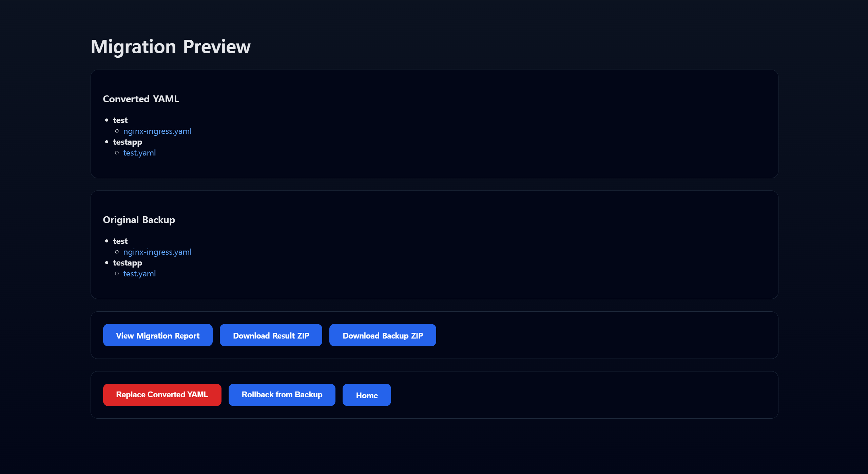Click Rollback from Backup
Screen dimensions: 868x474
tap(282, 395)
